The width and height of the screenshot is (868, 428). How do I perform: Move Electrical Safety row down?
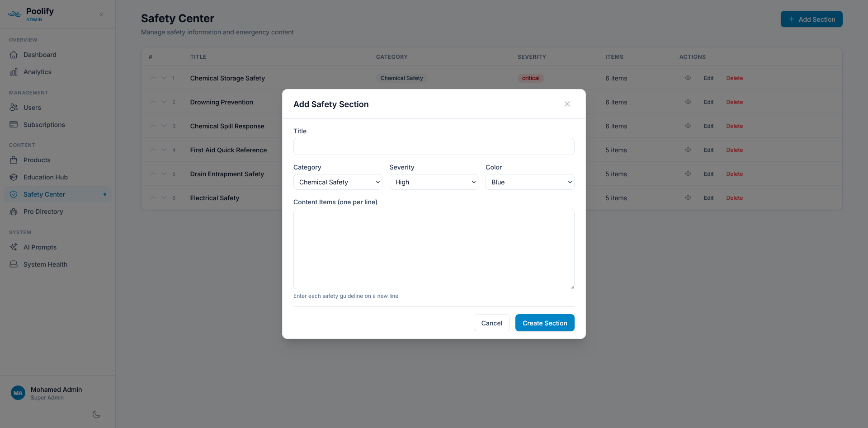click(x=164, y=198)
